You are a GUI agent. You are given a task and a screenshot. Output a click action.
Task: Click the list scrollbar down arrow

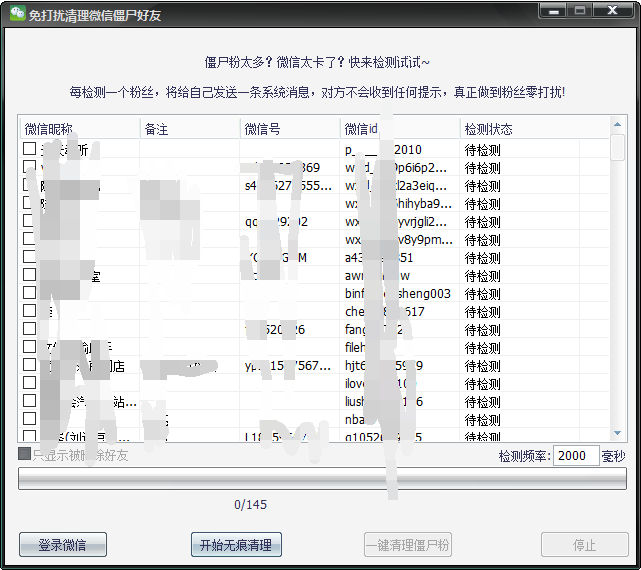[x=617, y=433]
